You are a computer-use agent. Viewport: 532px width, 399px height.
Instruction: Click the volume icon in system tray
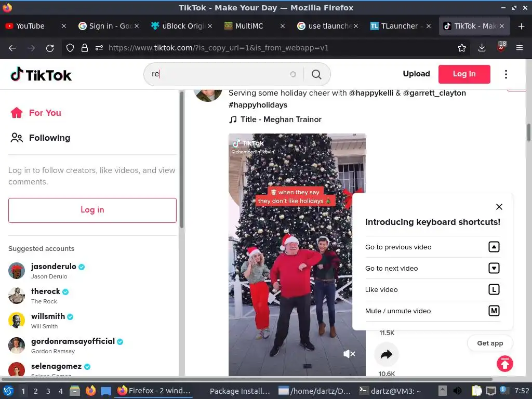point(457,391)
